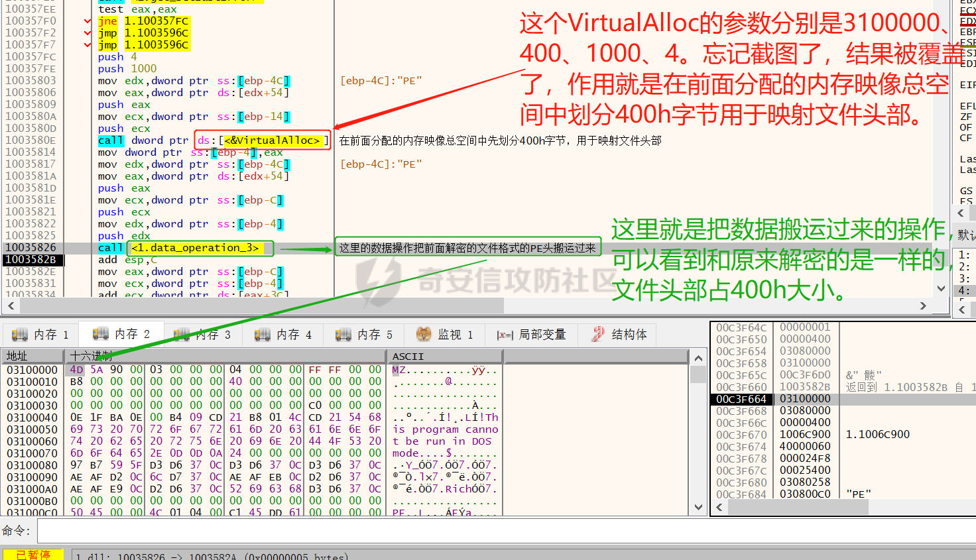976x560 pixels.
Task: Click the memory dump vertical scrollbar thumb
Action: click(698, 374)
